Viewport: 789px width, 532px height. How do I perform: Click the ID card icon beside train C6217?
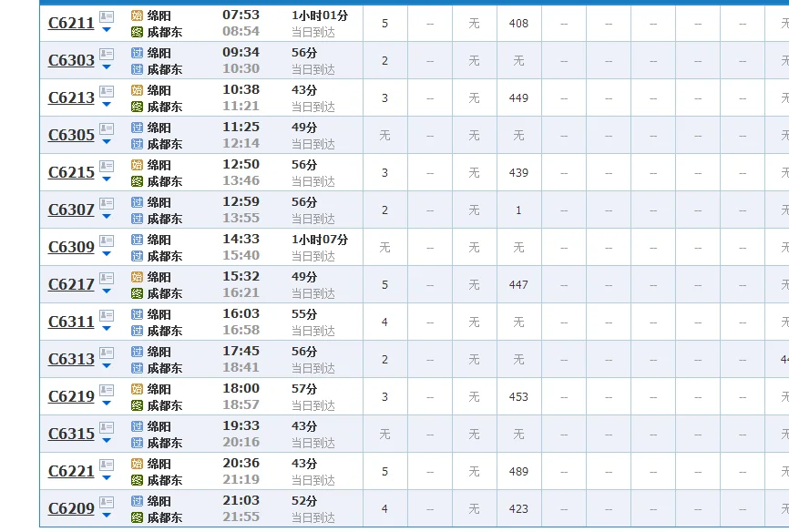(107, 278)
